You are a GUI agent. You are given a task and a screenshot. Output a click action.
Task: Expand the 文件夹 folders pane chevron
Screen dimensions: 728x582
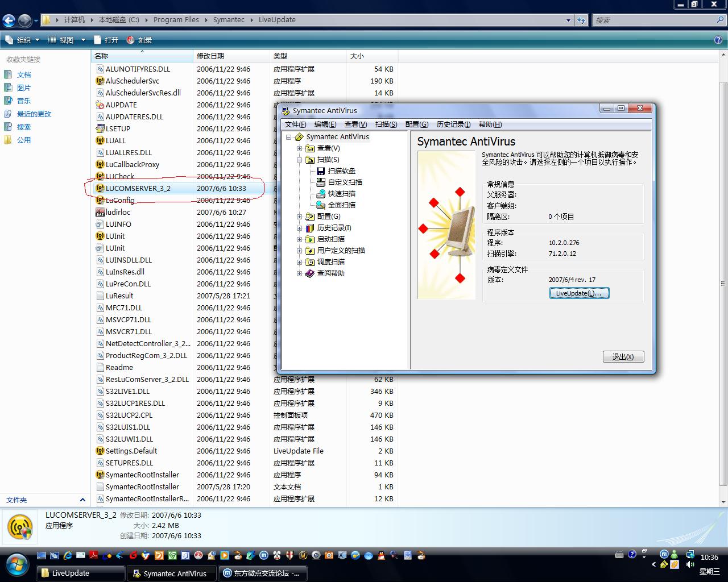(x=82, y=500)
